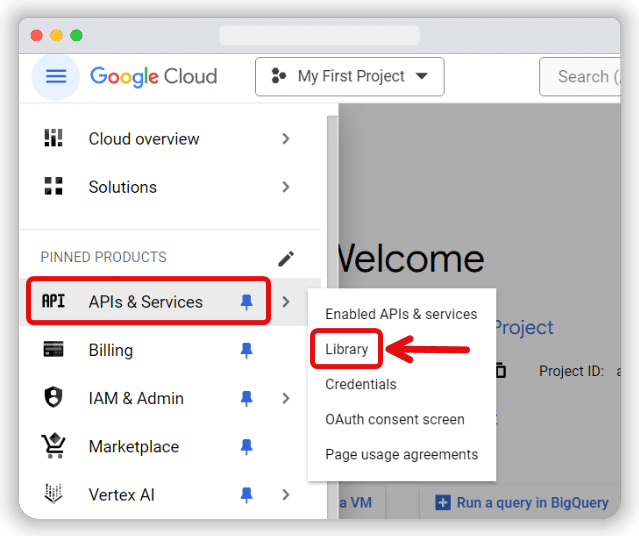
Task: Click the Marketplace cart icon
Action: click(x=53, y=446)
